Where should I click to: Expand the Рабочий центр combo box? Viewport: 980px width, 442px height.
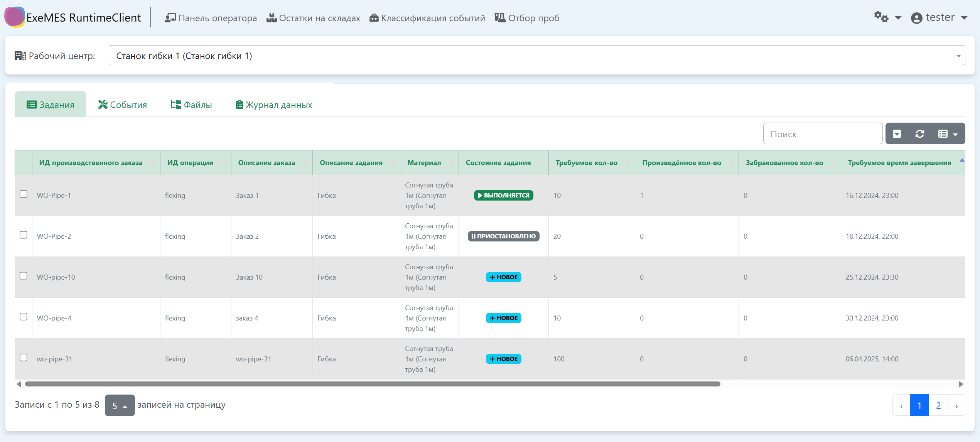(536, 56)
